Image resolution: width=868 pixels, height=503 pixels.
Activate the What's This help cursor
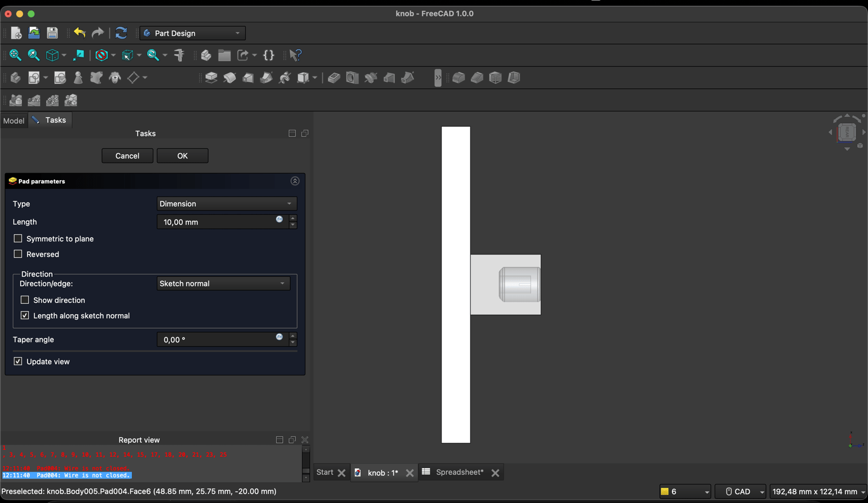pyautogui.click(x=295, y=55)
